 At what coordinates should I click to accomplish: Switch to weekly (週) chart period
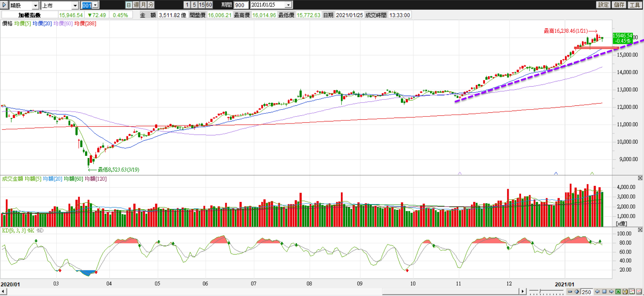(136, 5)
